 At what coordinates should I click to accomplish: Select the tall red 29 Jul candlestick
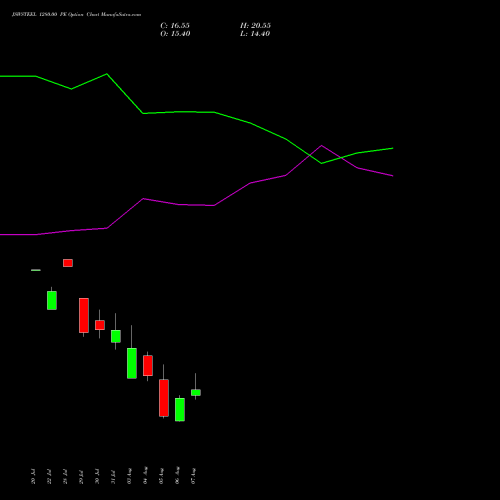84,315
